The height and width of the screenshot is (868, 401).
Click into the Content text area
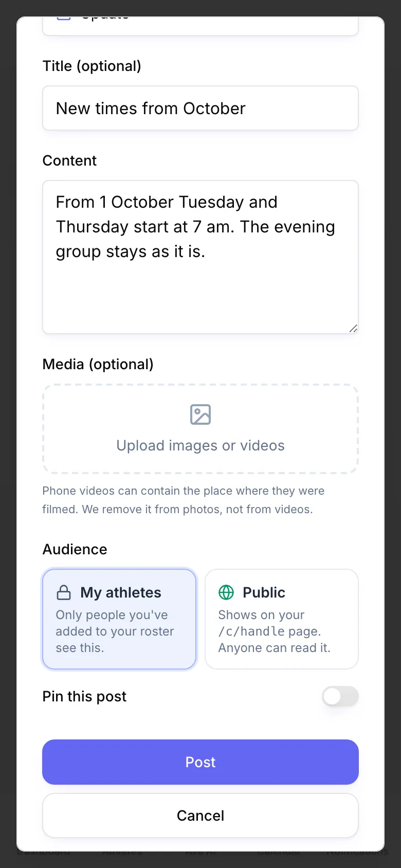tap(200, 257)
